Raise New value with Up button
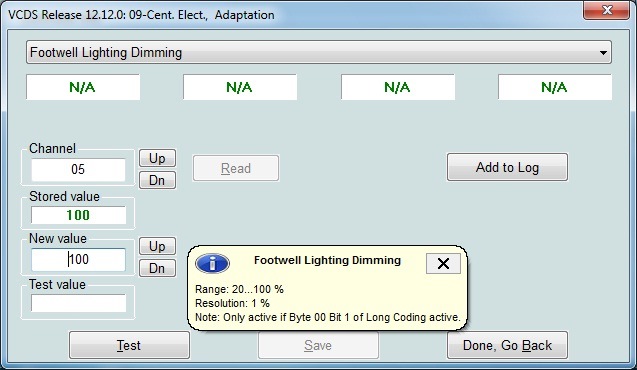 tap(157, 246)
